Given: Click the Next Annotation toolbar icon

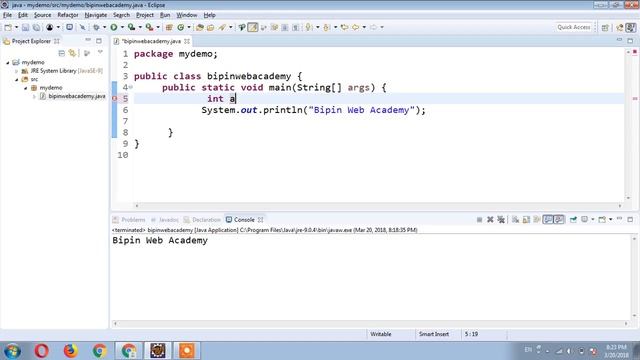Looking at the screenshot, I should (x=309, y=27).
